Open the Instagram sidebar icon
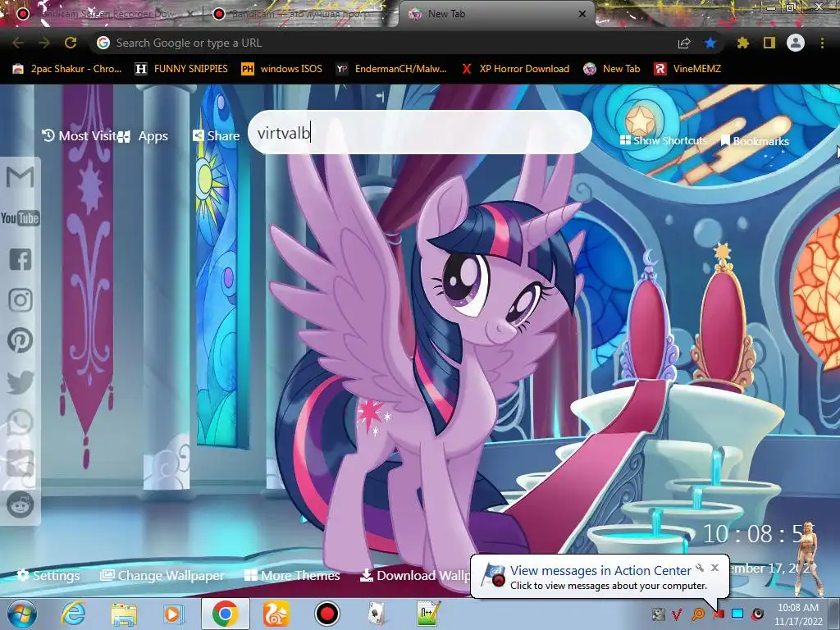 point(21,300)
